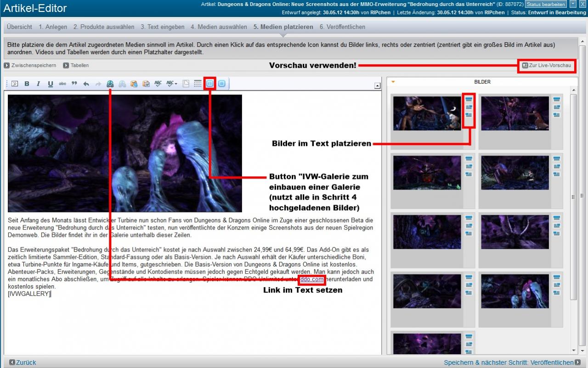Open the Übersicht step

tap(19, 27)
